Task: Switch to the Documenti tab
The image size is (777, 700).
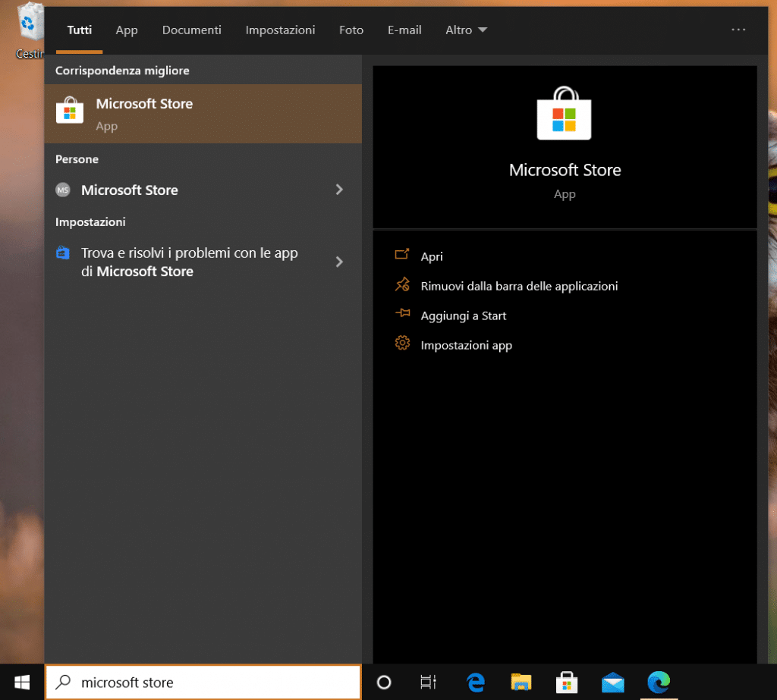Action: [x=192, y=30]
